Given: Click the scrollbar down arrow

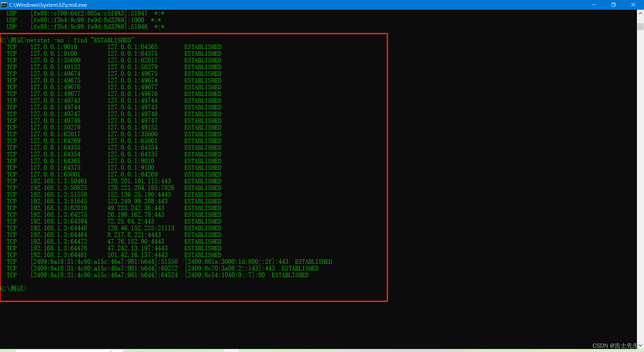Looking at the screenshot, I should (640, 345).
